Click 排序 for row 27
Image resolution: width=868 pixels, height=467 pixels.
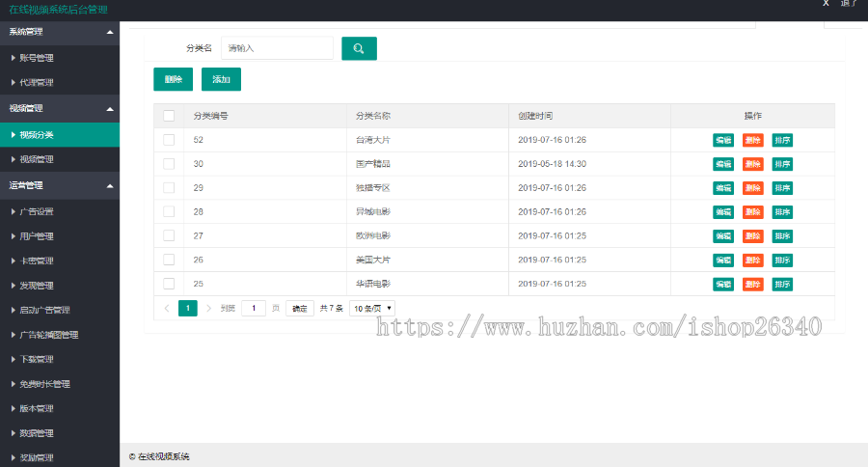click(x=782, y=236)
